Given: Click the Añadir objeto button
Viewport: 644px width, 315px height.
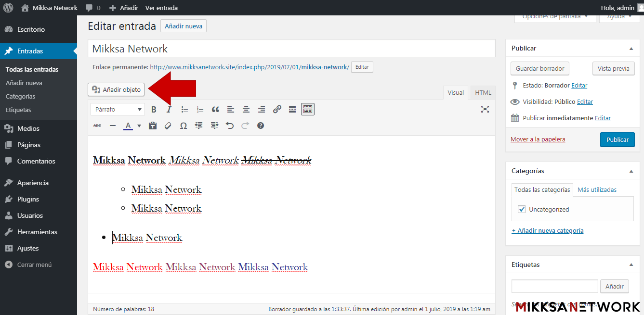Looking at the screenshot, I should tap(116, 89).
